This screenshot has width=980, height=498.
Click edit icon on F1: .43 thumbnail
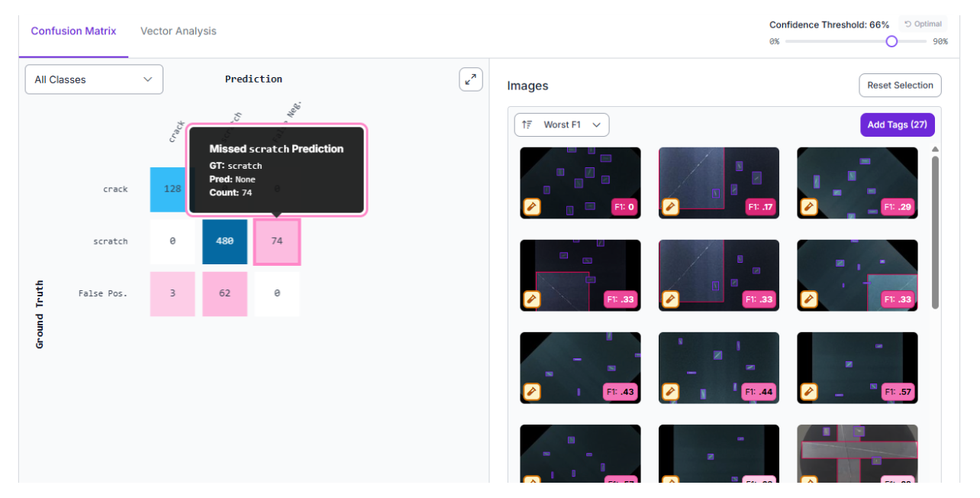532,392
